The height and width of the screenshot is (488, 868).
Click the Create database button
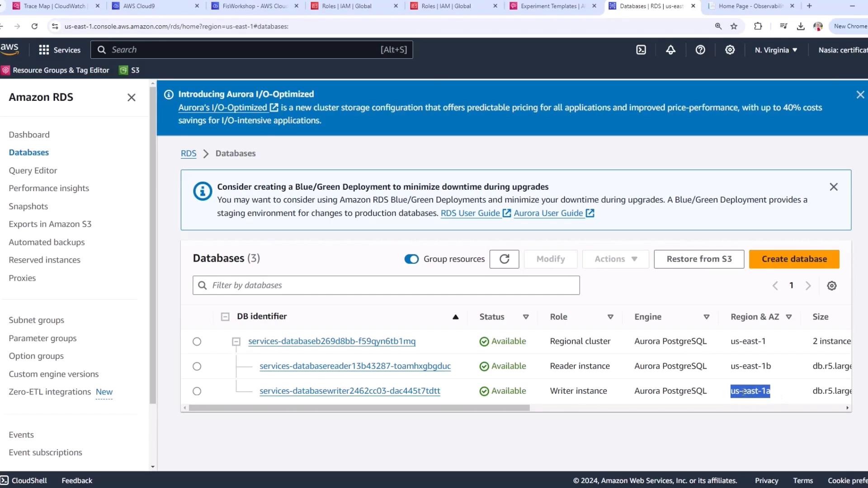coord(794,259)
